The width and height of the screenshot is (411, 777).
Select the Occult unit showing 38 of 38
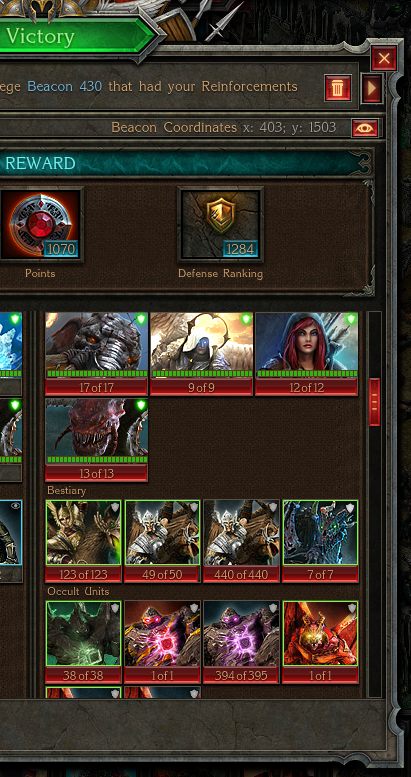83,642
